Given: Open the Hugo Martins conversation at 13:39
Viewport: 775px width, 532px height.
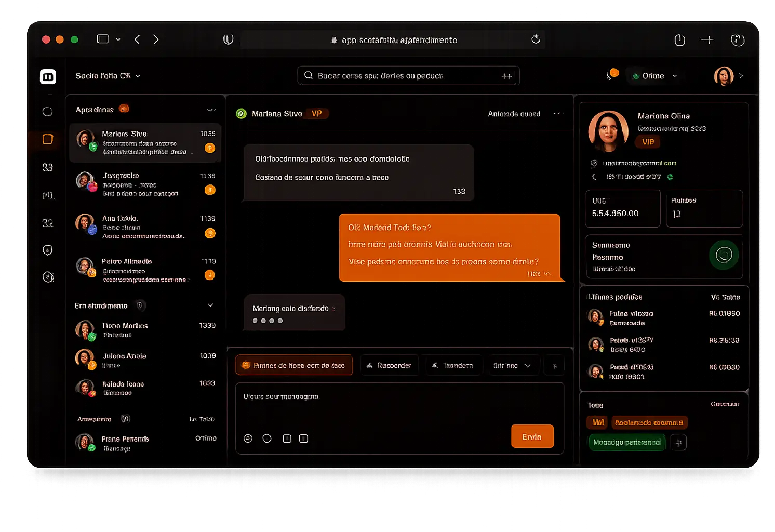Looking at the screenshot, I should 145,330.
